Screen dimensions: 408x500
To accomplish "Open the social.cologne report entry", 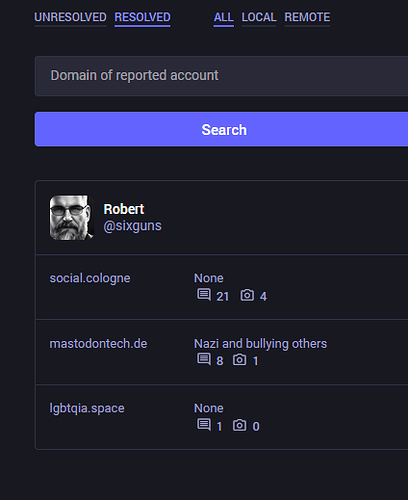I will coord(222,287).
